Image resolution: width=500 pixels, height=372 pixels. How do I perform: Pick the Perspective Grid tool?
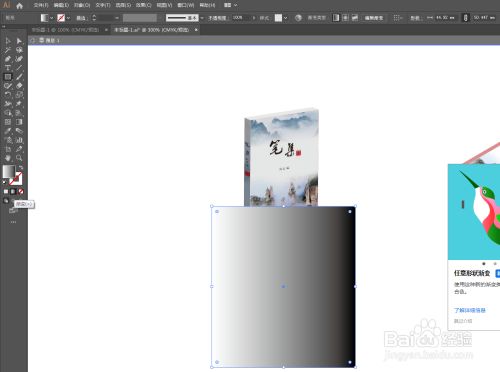[19, 113]
